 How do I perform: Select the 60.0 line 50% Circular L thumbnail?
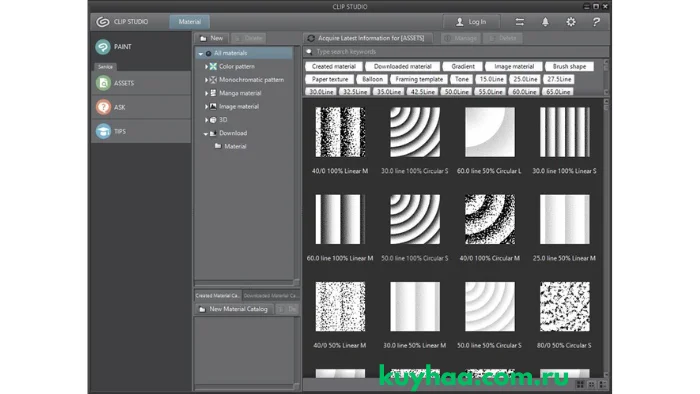pos(490,132)
